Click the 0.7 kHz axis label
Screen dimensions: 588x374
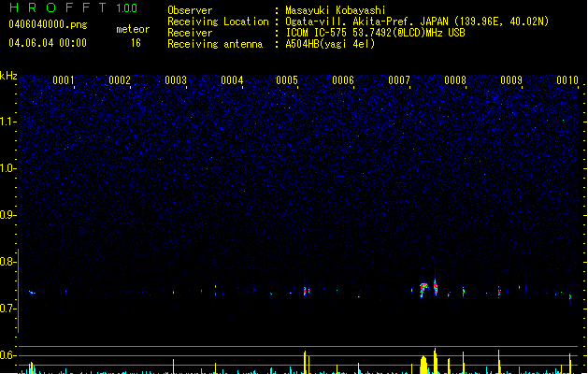pos(7,309)
